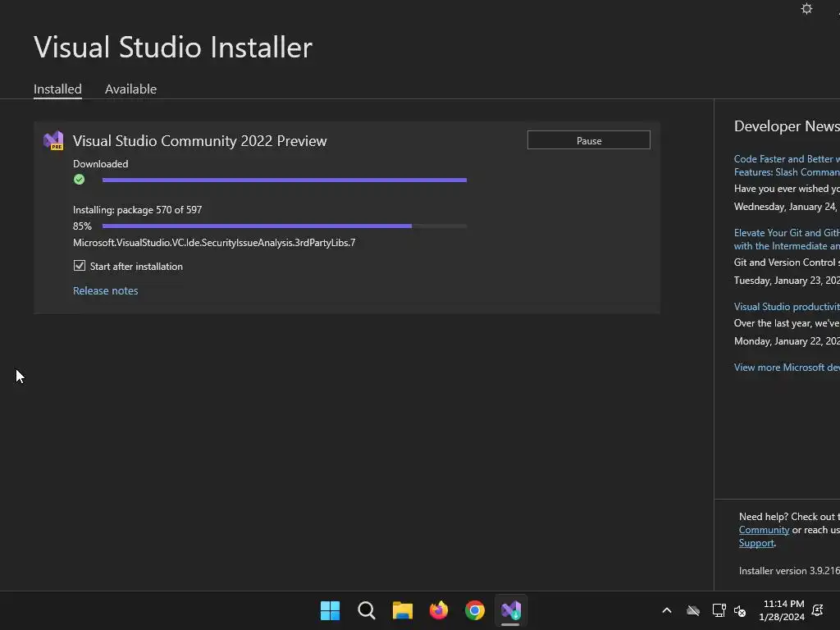Image resolution: width=840 pixels, height=630 pixels.
Task: Open Elevate Your Git news article
Action: [787, 240]
